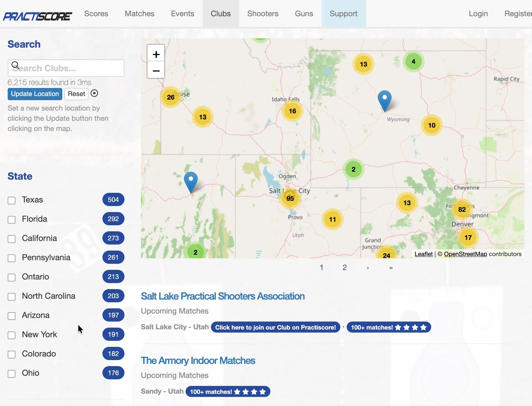Screen dimensions: 532x406
Task: Click the Login link
Action: pos(478,14)
